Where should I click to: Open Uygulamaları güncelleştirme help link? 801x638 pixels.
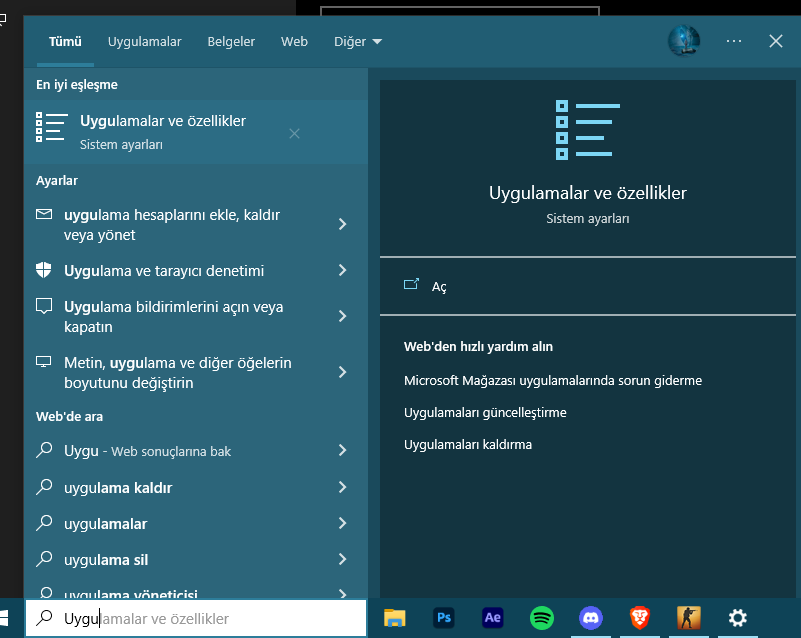point(485,413)
